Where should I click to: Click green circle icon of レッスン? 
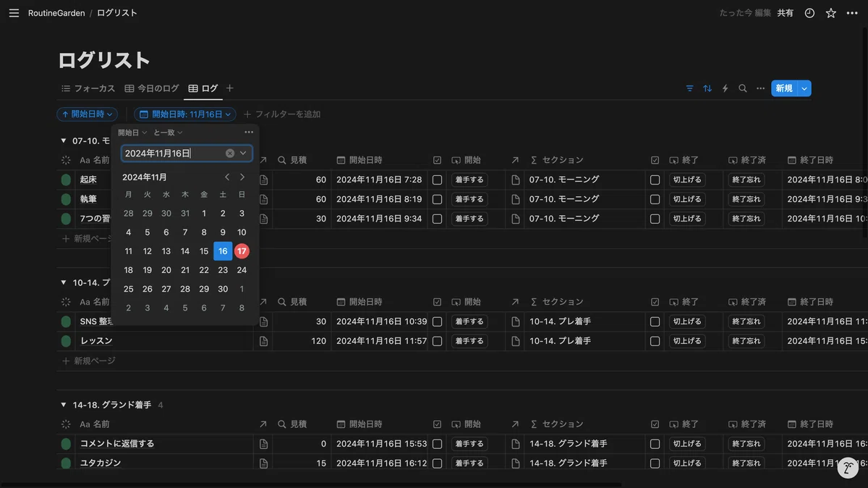(66, 341)
